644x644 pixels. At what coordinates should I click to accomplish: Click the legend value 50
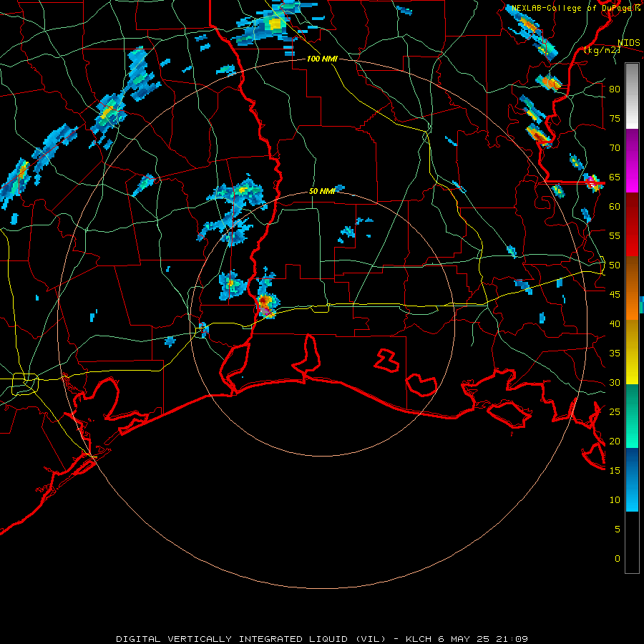click(615, 265)
